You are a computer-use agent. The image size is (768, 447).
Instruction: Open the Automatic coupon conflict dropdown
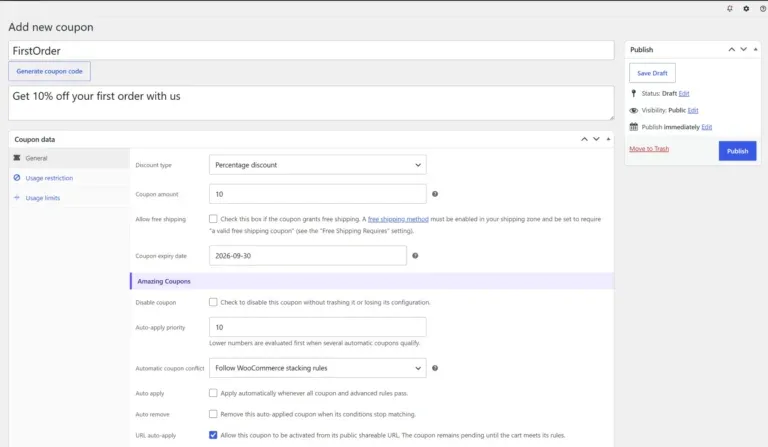(x=317, y=368)
